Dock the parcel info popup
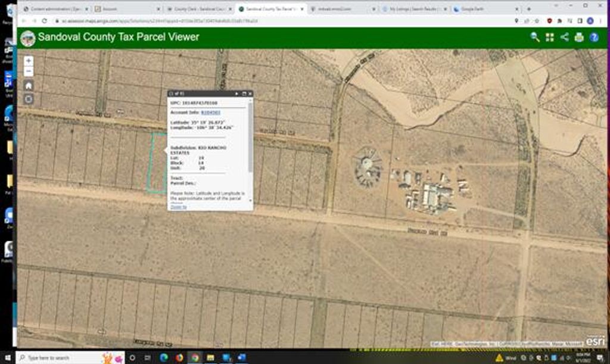 tap(244, 94)
